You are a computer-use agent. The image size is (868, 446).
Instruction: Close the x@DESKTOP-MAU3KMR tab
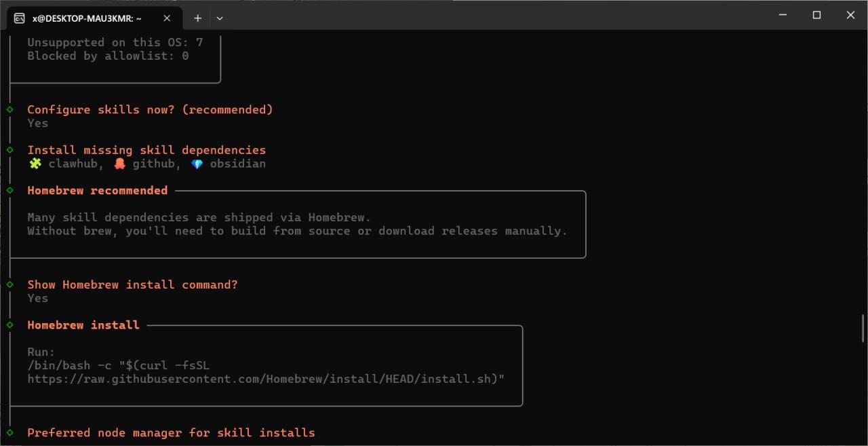click(167, 18)
